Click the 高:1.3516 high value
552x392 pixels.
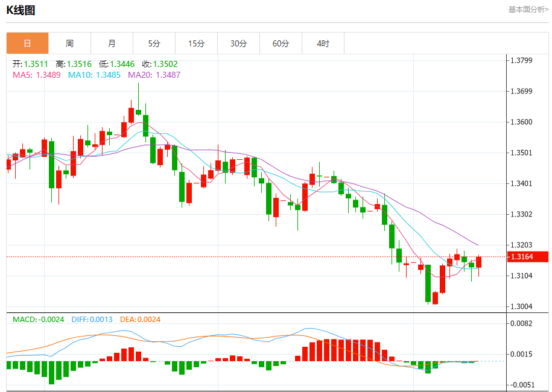[74, 64]
